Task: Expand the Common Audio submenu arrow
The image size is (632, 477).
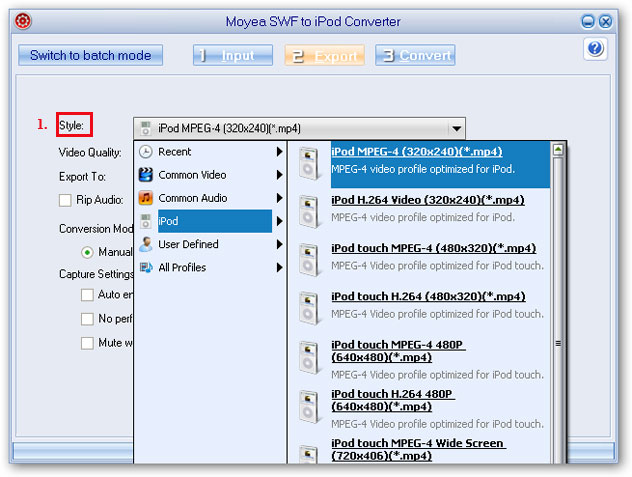Action: [279, 198]
